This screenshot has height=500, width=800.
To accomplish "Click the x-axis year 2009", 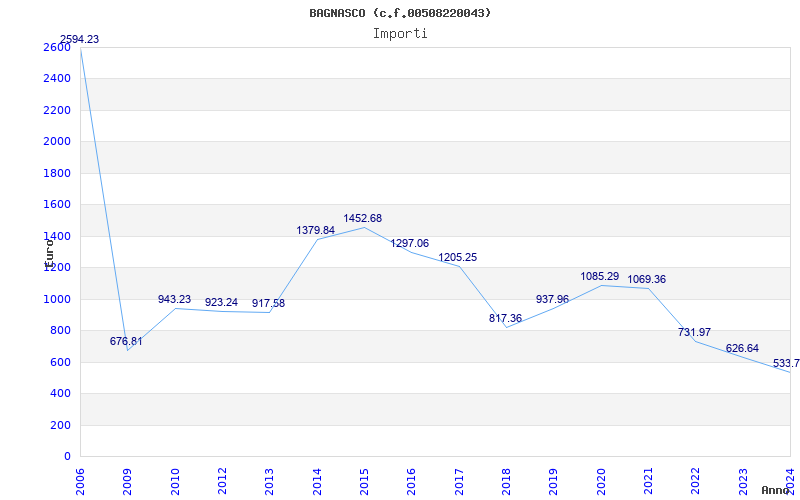I will [x=128, y=481].
